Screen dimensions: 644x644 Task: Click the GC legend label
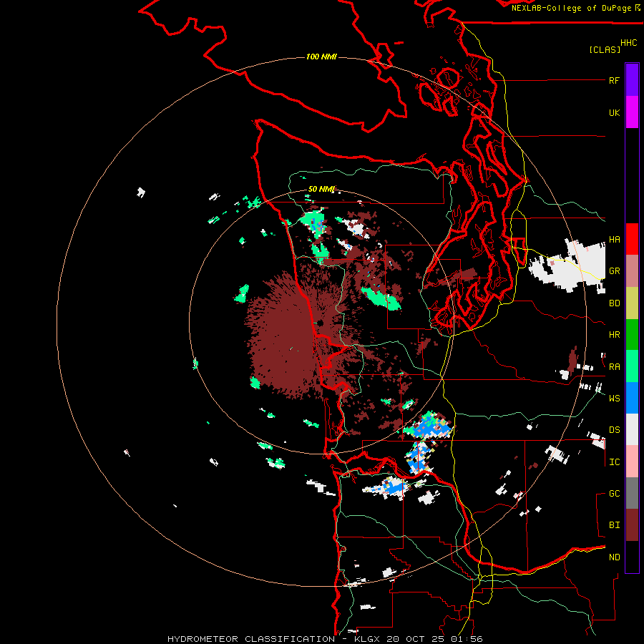(614, 494)
